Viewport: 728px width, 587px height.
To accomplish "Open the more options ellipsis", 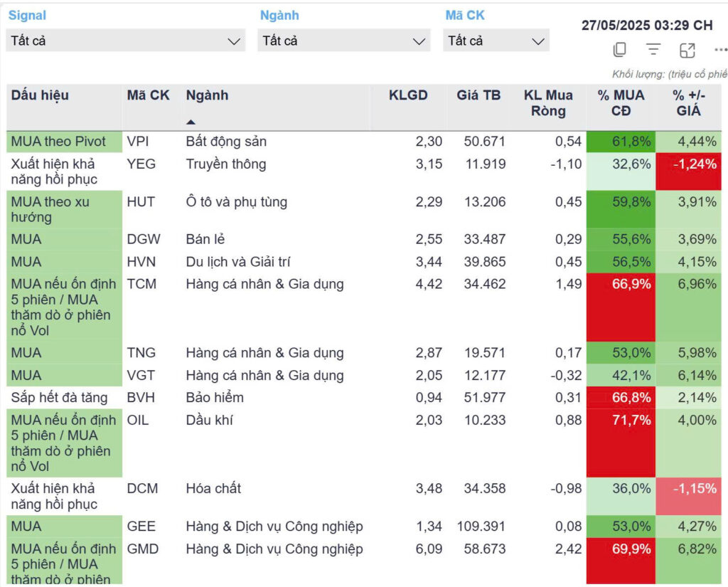I will pos(720,50).
